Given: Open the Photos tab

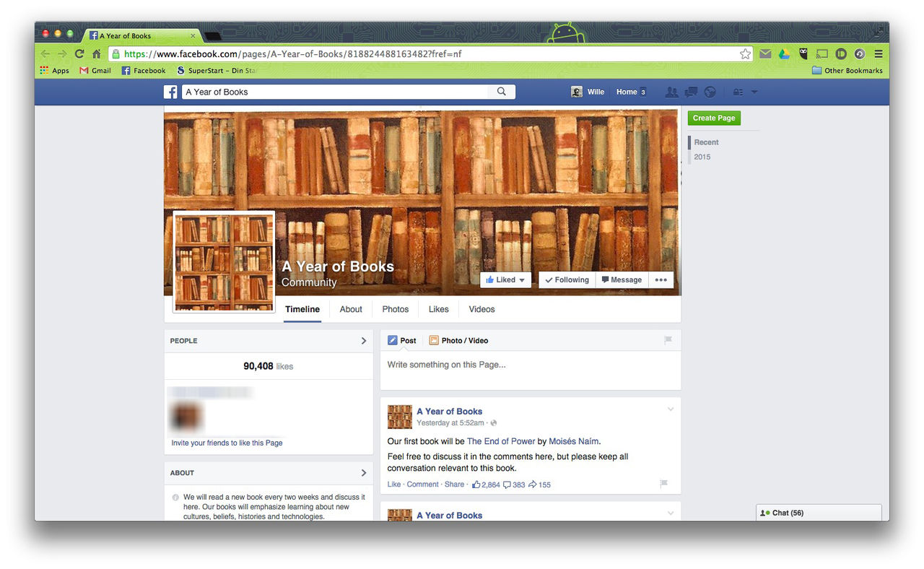Looking at the screenshot, I should click(x=396, y=309).
